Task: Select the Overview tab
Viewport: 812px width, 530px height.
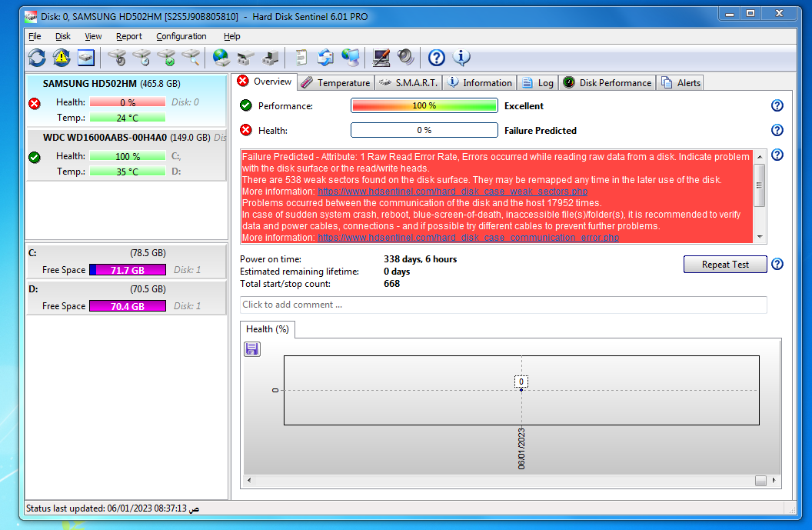Action: (x=265, y=82)
